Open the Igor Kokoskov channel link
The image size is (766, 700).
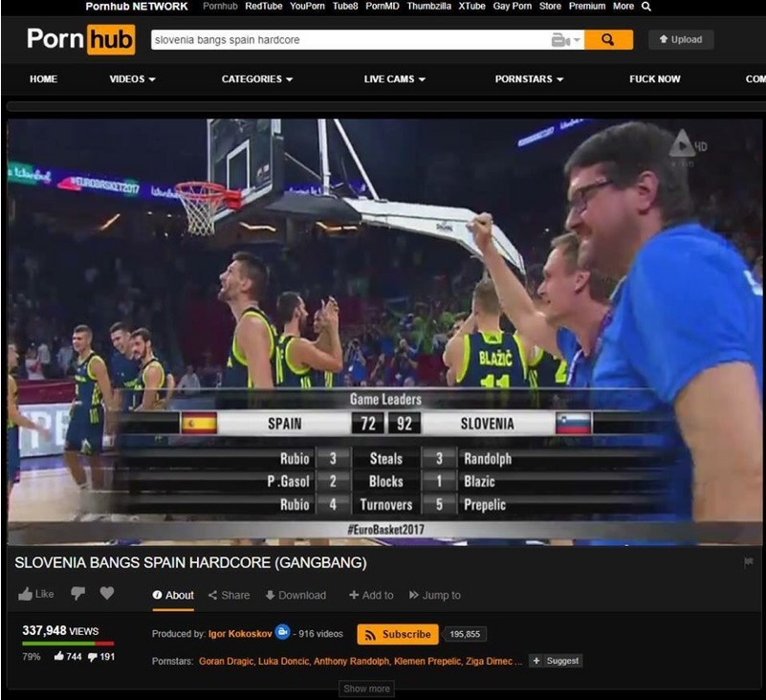coord(240,634)
